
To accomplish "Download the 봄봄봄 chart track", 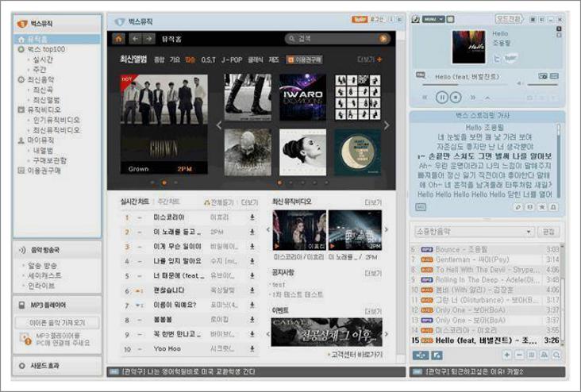I will tap(252, 319).
